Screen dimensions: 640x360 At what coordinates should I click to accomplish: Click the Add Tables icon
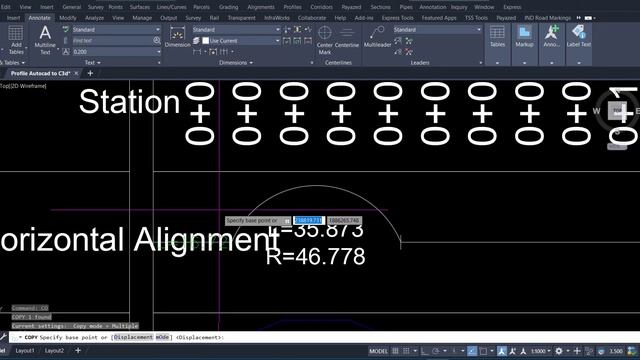[x=16, y=40]
